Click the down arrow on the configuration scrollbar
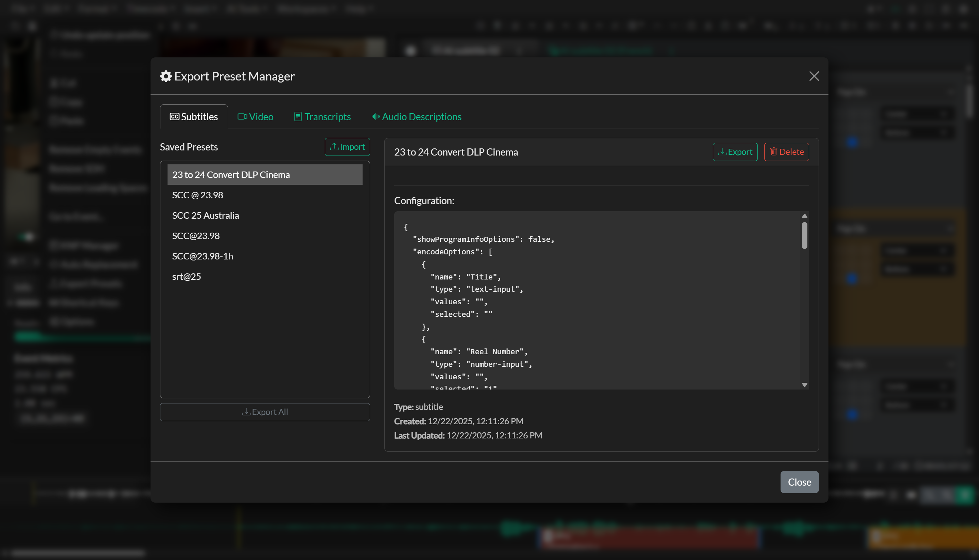This screenshot has width=979, height=560. 804,384
